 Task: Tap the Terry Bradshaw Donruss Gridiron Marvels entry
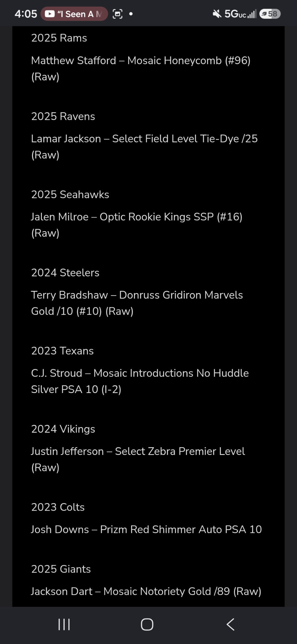coord(137,303)
